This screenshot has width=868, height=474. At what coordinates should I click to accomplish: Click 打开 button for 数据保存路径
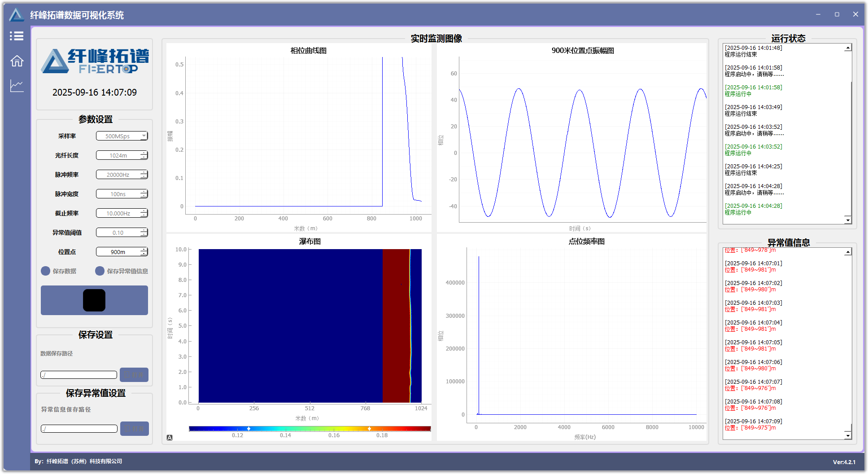click(x=134, y=375)
